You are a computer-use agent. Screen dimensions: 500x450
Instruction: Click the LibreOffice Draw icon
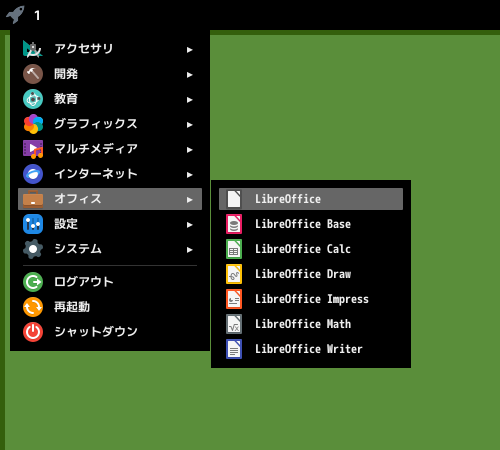click(234, 274)
